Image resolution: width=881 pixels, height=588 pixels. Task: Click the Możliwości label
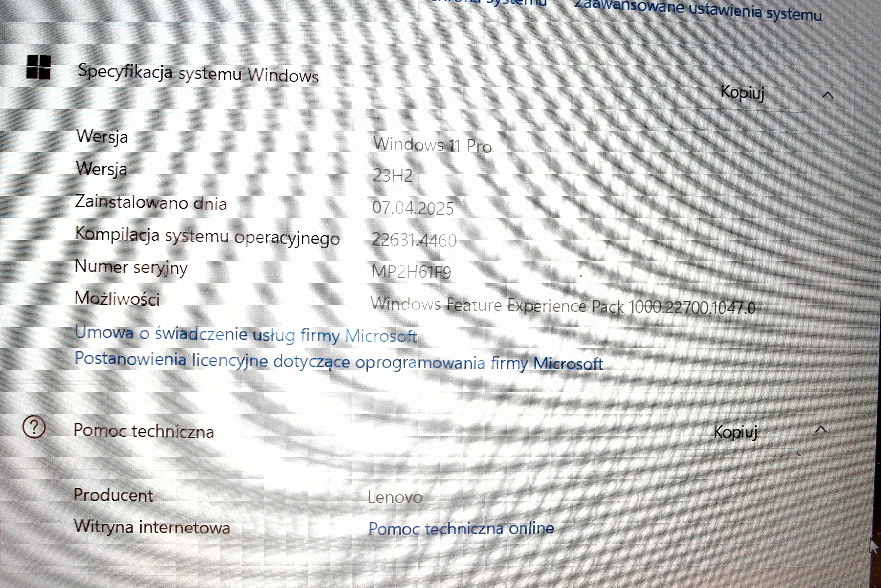click(117, 299)
